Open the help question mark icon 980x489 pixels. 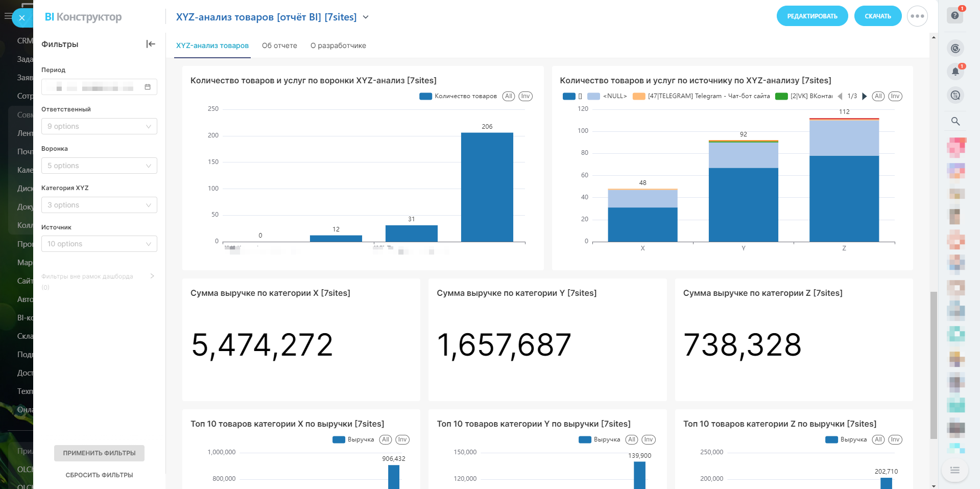[x=955, y=16]
